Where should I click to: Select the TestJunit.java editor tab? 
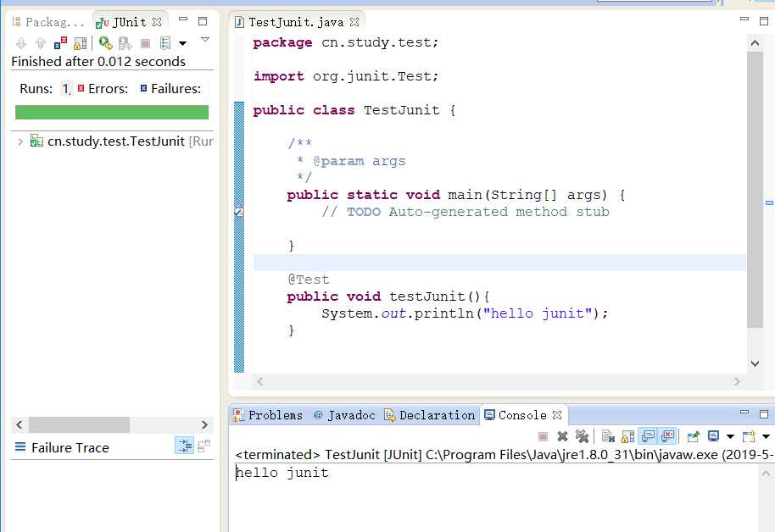point(296,22)
